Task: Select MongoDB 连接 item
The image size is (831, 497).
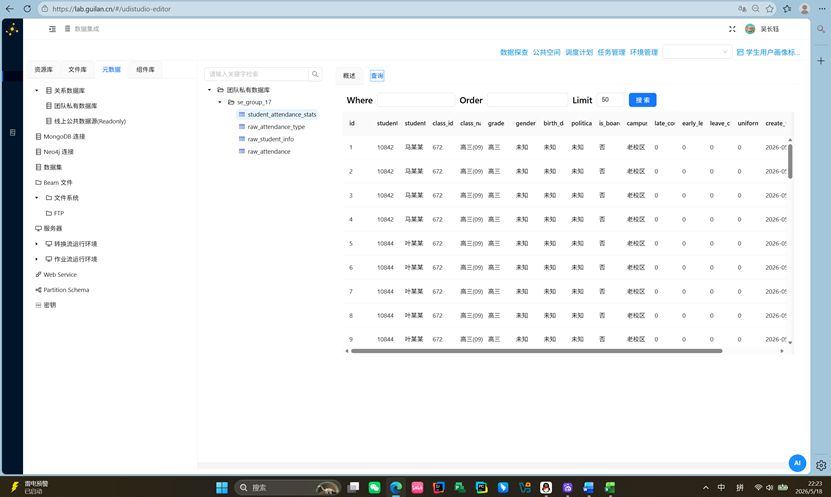Action: point(60,137)
